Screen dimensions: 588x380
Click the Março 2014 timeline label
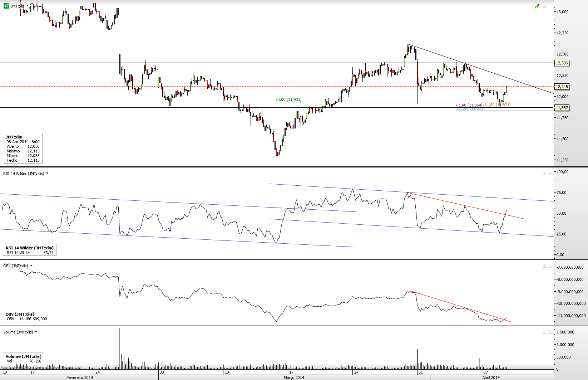(294, 377)
